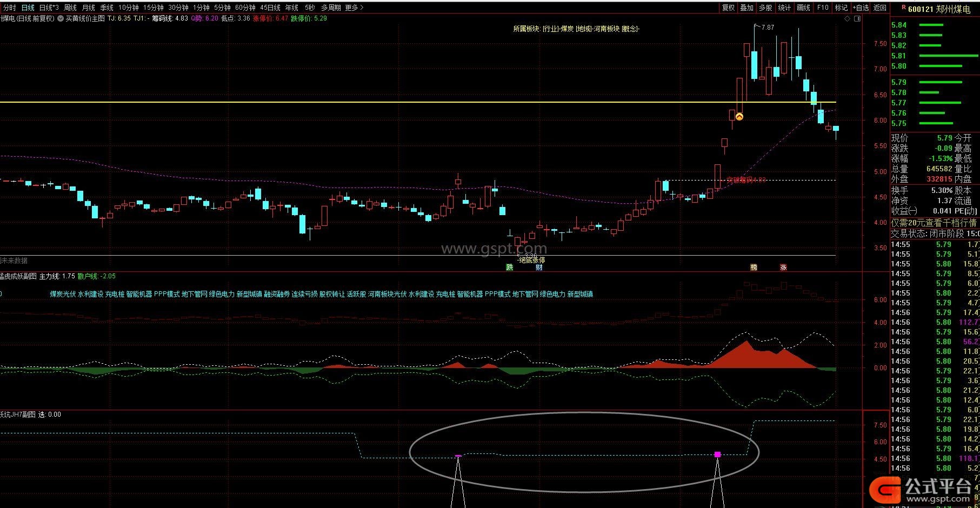Image resolution: width=980 pixels, height=508 pixels.
Task: Click the 换手 5.30% value
Action: (942, 190)
